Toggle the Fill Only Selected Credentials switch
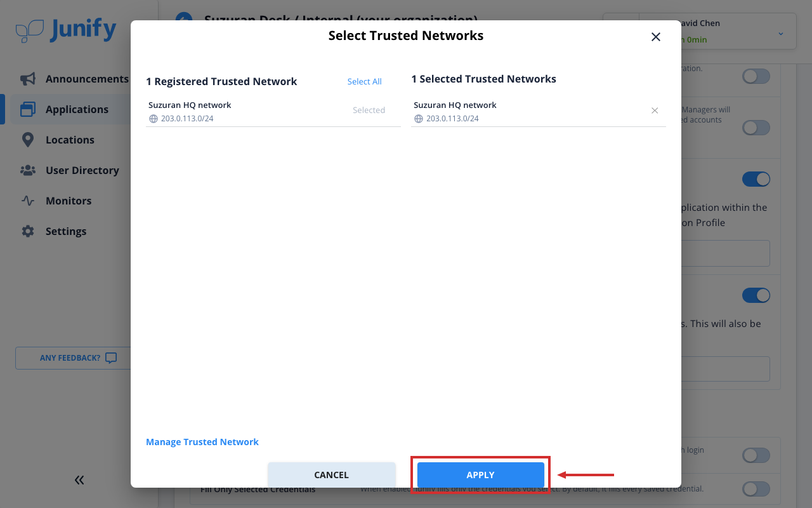Image resolution: width=812 pixels, height=508 pixels. tap(756, 488)
